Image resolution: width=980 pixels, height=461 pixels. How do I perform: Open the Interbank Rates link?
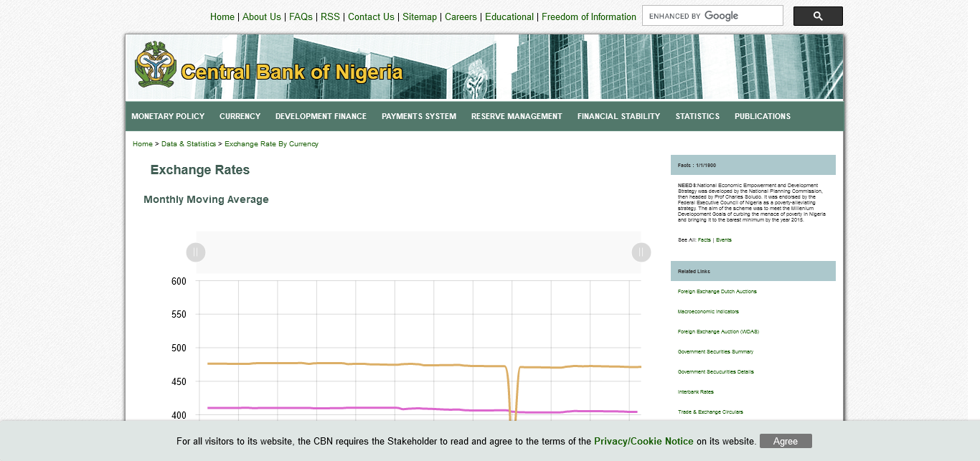695,392
